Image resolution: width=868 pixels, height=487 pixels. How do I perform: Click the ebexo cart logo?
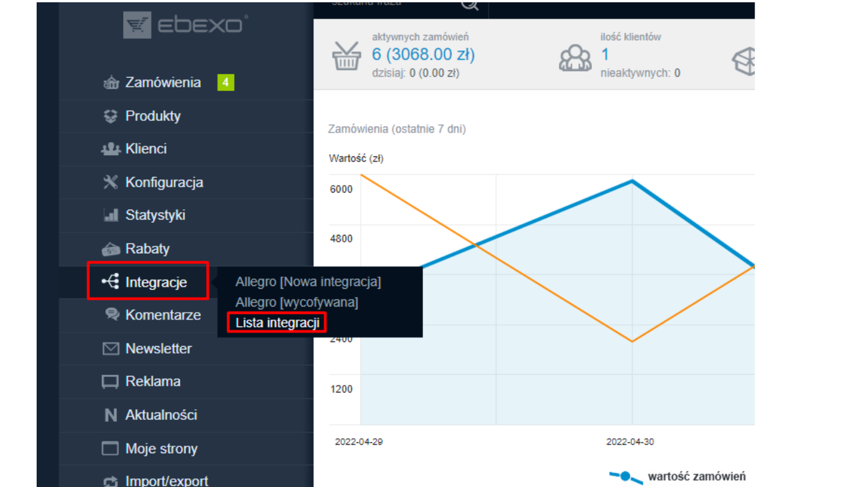pos(137,25)
